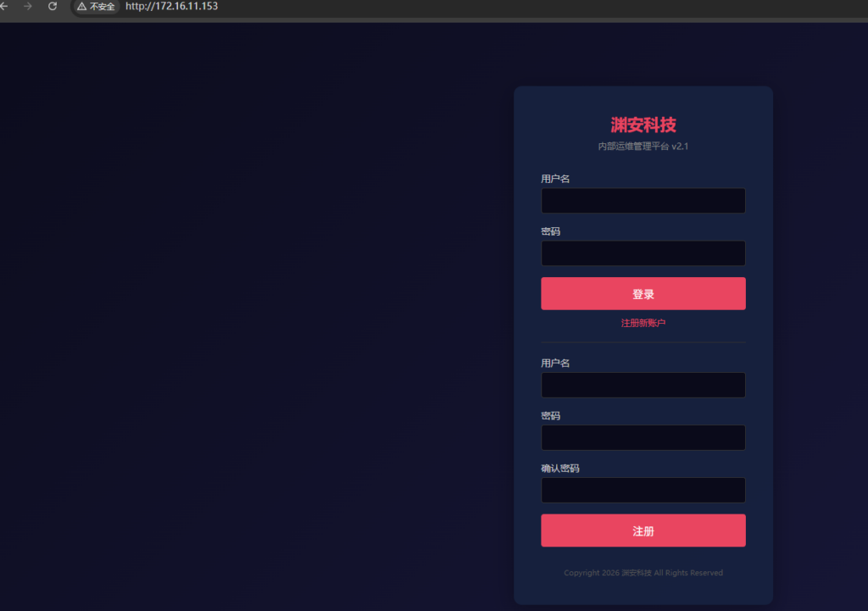Click the 密码 field in the login form
Screen dimensions: 868x611
tap(643, 253)
